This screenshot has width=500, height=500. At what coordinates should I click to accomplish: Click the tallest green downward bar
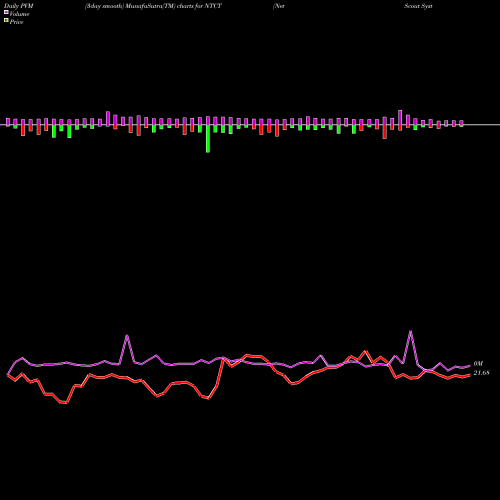click(x=208, y=139)
